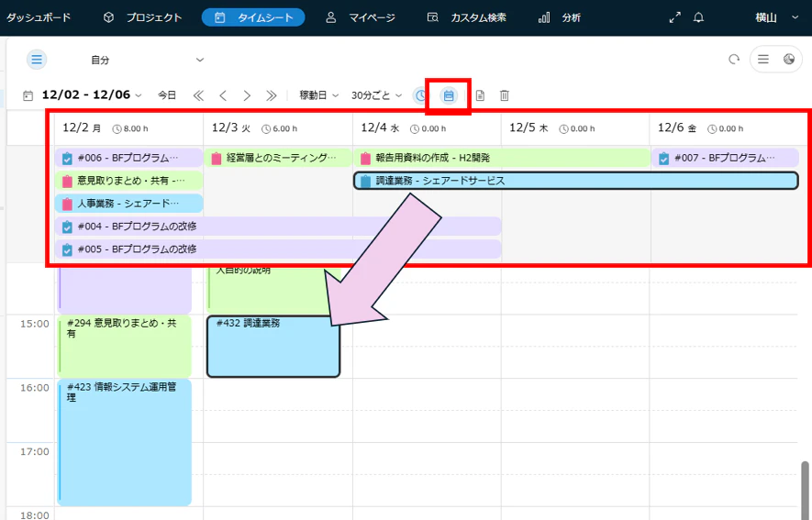
Task: Open the 分析 menu item
Action: coord(560,17)
